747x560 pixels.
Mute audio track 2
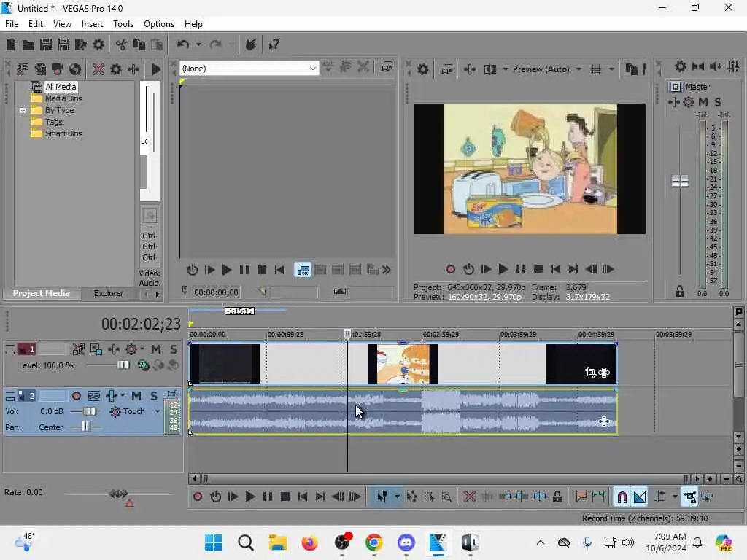[x=136, y=396]
